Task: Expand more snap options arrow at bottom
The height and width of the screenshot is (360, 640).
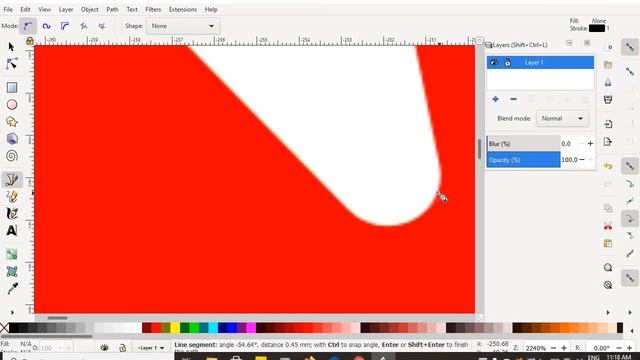Action: [x=630, y=312]
